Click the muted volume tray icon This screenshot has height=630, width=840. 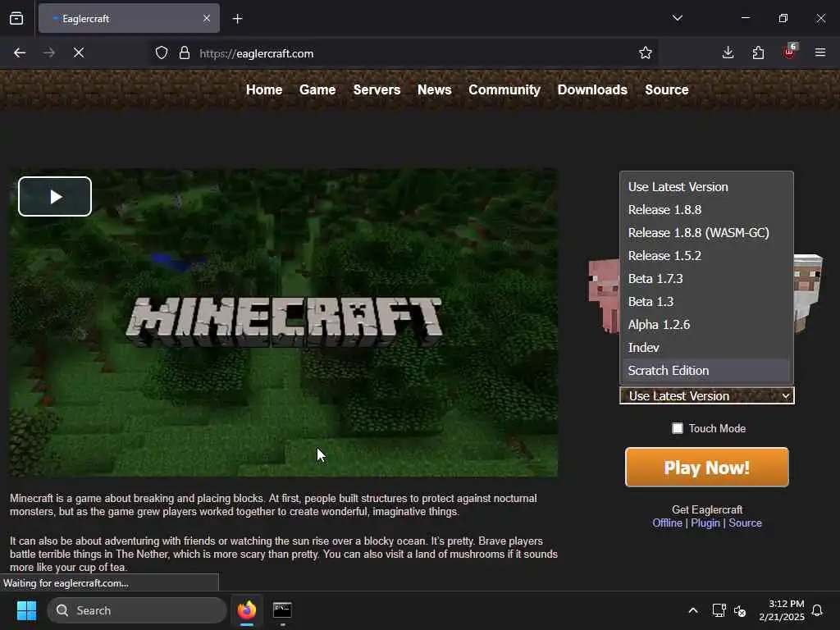(740, 610)
